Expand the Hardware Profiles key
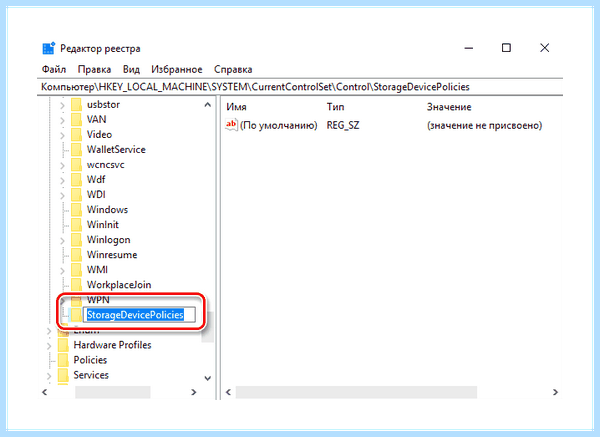 tap(49, 346)
